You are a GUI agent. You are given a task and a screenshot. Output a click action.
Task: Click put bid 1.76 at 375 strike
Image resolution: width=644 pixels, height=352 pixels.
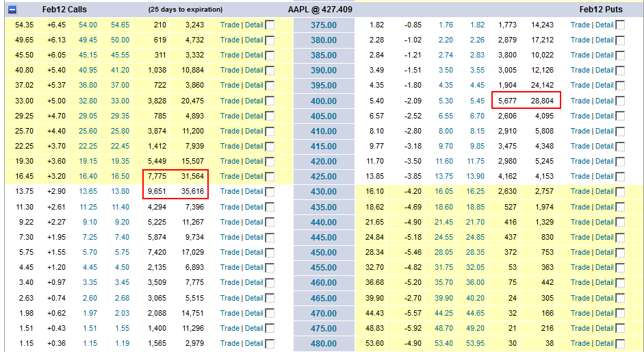tap(446, 25)
